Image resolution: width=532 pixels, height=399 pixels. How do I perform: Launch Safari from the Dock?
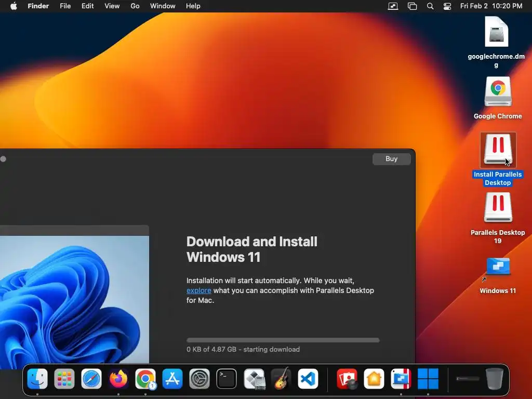(x=91, y=379)
